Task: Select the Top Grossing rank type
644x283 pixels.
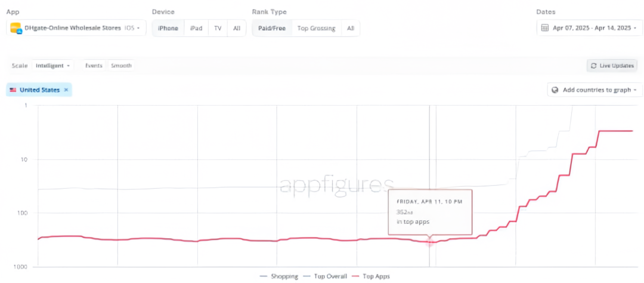Action: pos(316,28)
